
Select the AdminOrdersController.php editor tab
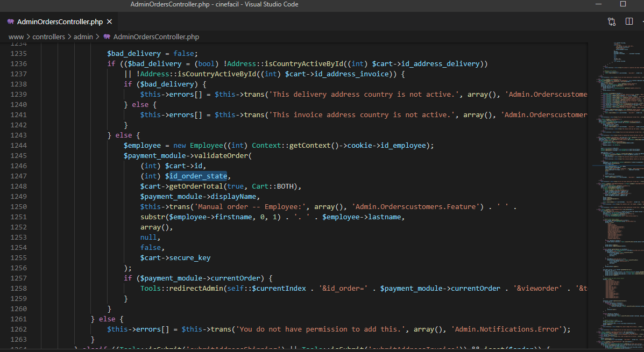(x=59, y=22)
